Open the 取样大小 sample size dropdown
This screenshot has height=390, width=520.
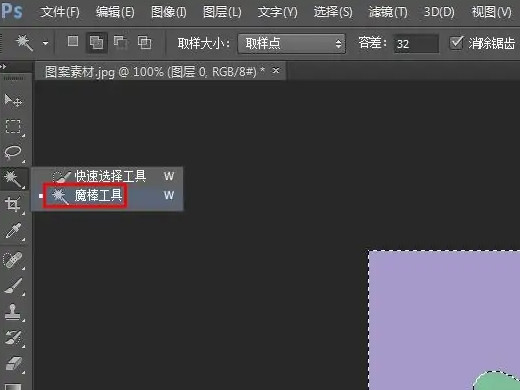pyautogui.click(x=292, y=44)
